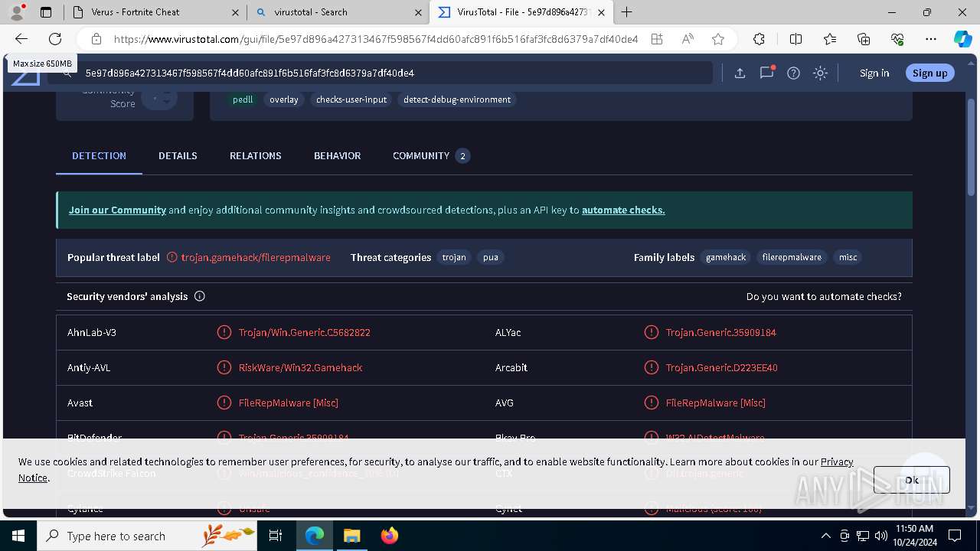Viewport: 980px width, 551px height.
Task: Accept cookies with Ok button
Action: pyautogui.click(x=912, y=480)
